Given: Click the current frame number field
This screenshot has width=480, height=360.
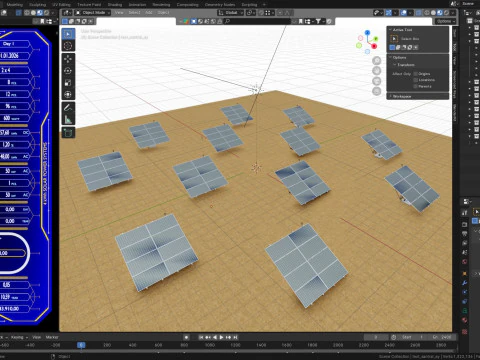Looking at the screenshot, I should click(x=376, y=337).
